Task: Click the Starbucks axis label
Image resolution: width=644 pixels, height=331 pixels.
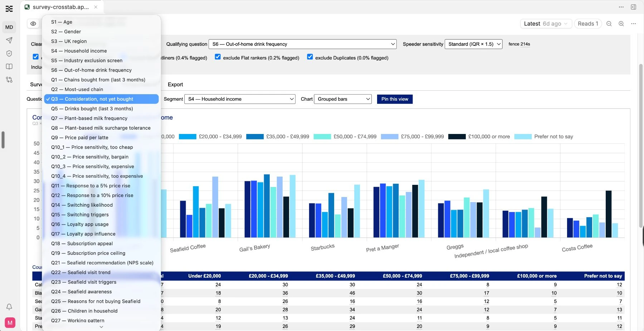Action: coord(323,248)
